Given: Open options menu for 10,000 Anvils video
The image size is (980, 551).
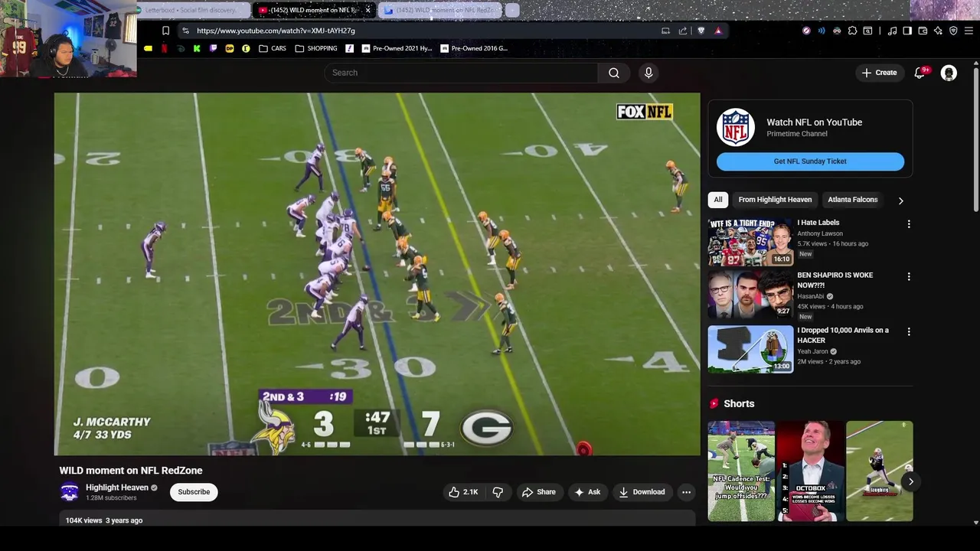Looking at the screenshot, I should [x=909, y=331].
